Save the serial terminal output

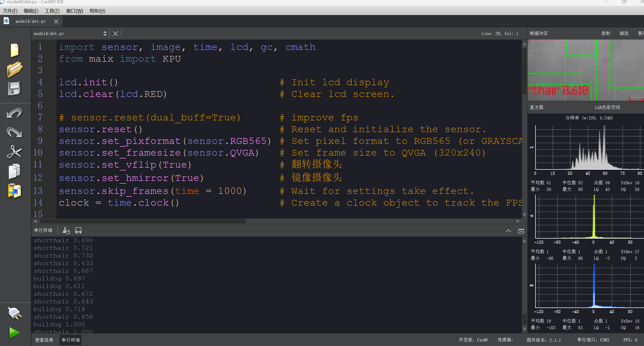point(78,231)
